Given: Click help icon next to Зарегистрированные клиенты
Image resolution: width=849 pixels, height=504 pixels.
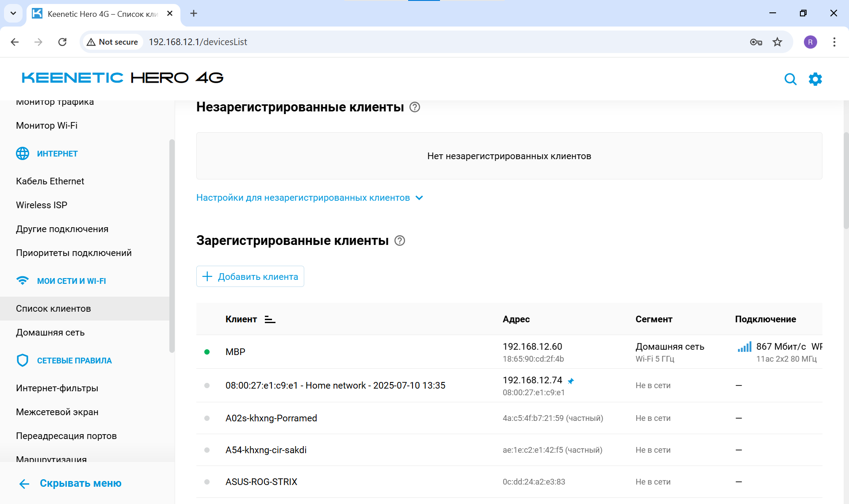Looking at the screenshot, I should [x=400, y=241].
